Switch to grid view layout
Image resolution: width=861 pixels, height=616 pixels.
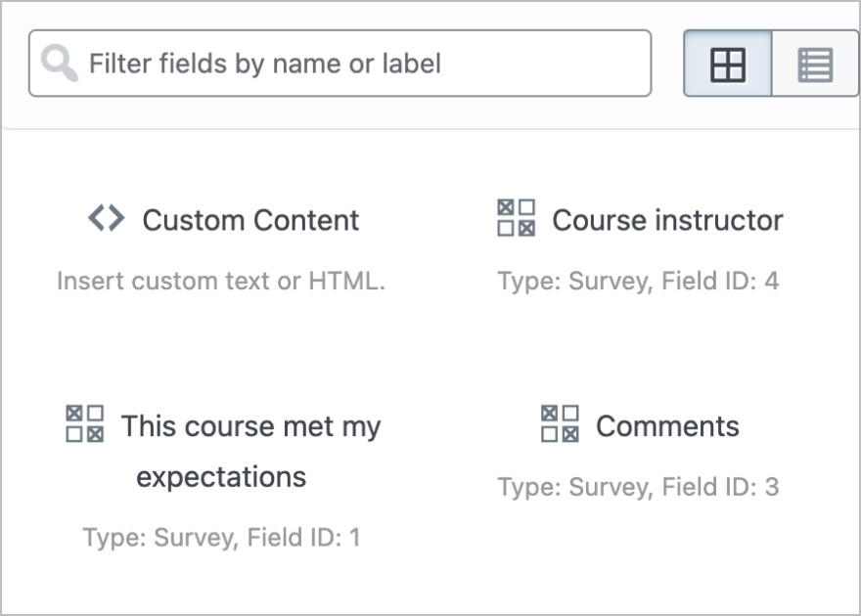727,66
